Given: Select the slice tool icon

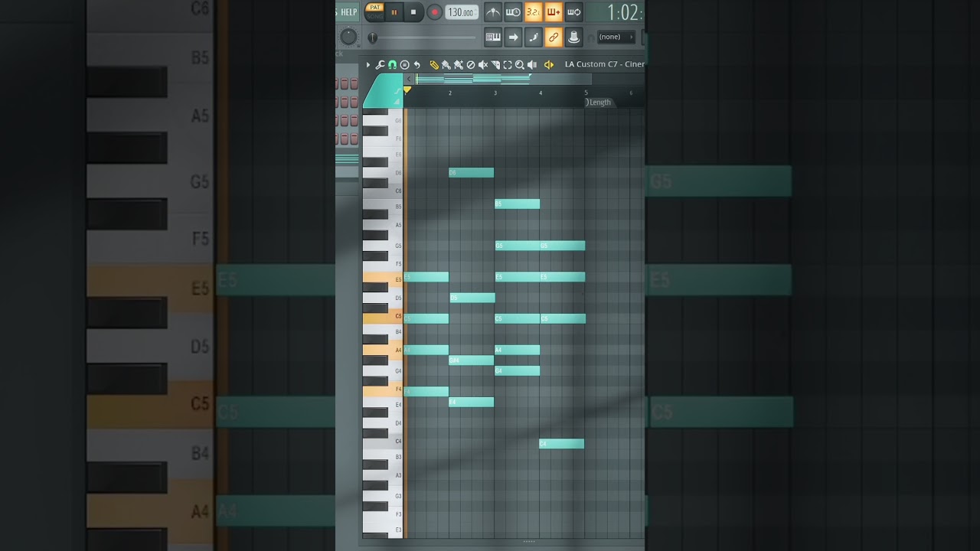Looking at the screenshot, I should point(495,65).
